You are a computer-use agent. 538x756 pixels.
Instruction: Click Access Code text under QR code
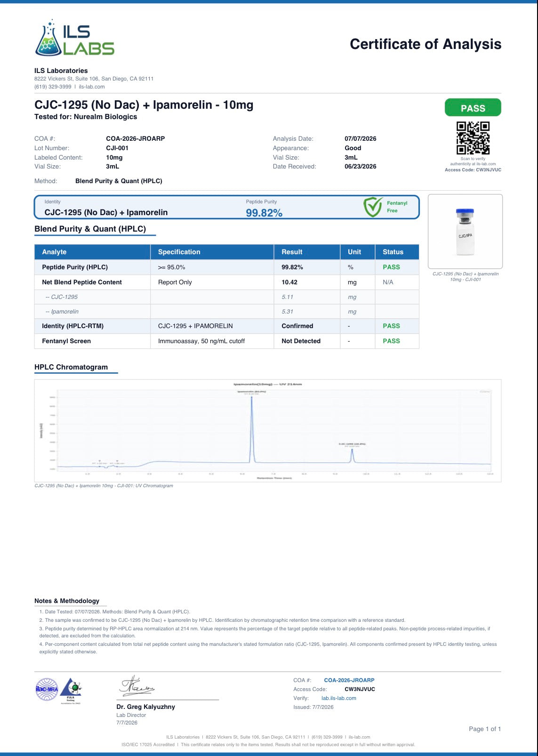tap(473, 170)
